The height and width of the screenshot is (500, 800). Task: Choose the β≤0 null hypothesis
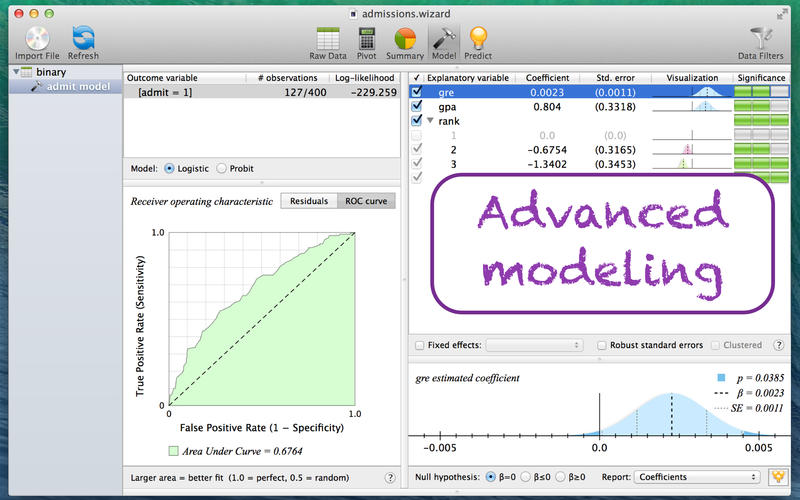(x=527, y=477)
